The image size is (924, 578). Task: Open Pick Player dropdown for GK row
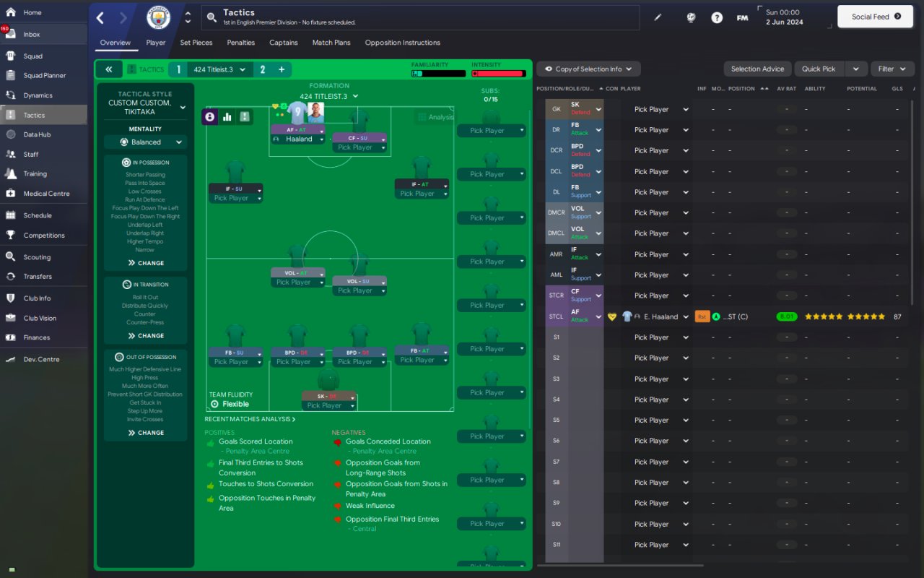point(661,110)
